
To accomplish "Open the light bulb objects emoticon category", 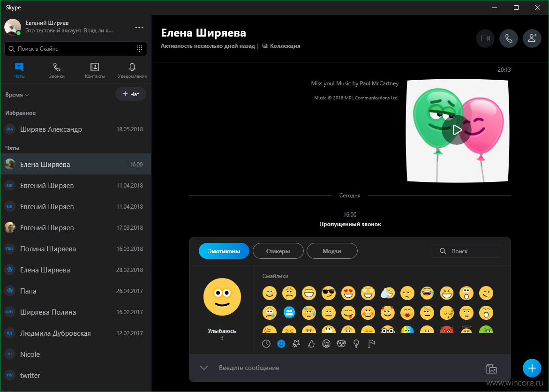I will point(356,344).
